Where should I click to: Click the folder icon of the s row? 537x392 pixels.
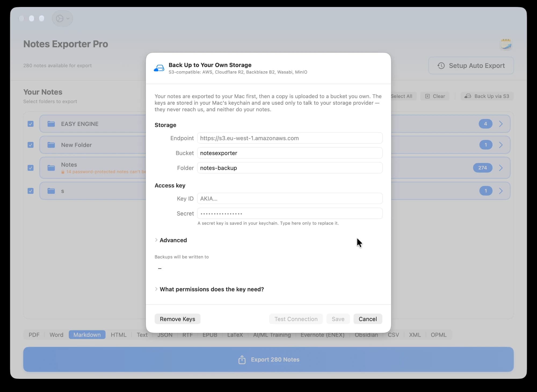click(51, 191)
